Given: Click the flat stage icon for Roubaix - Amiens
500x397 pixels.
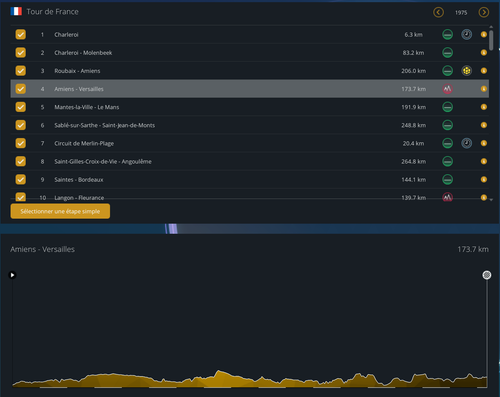Looking at the screenshot, I should pyautogui.click(x=447, y=71).
